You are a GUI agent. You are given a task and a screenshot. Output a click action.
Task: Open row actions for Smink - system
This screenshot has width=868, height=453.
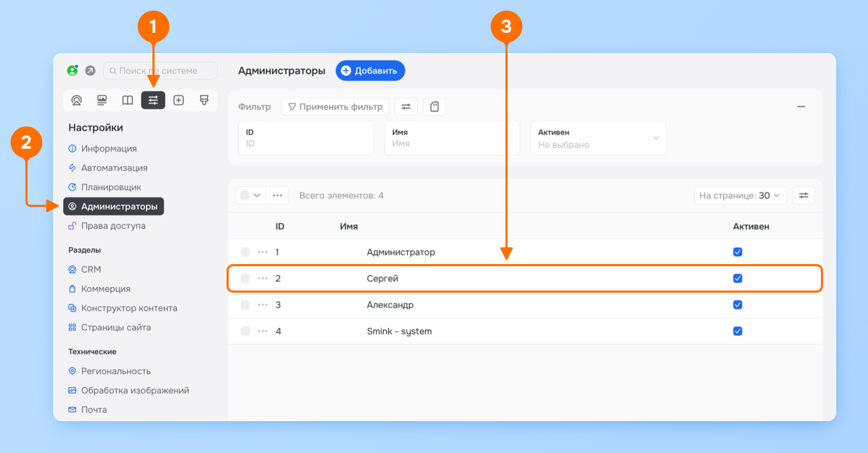pos(263,331)
